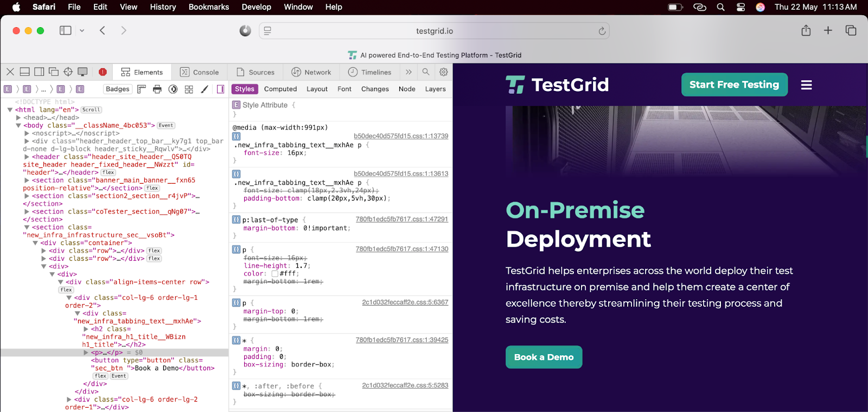Viewport: 868px width, 412px height.
Task: Click the testgrid.io address field
Action: coord(434,31)
